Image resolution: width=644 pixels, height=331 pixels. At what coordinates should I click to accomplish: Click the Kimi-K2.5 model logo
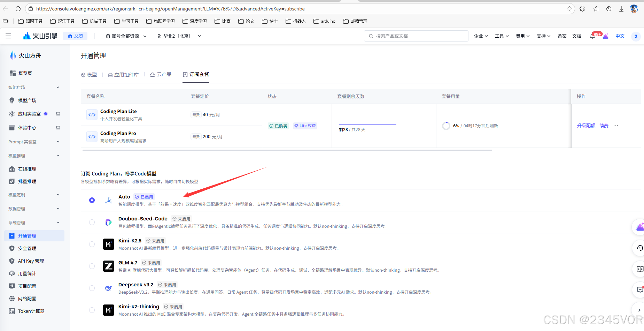(x=109, y=244)
